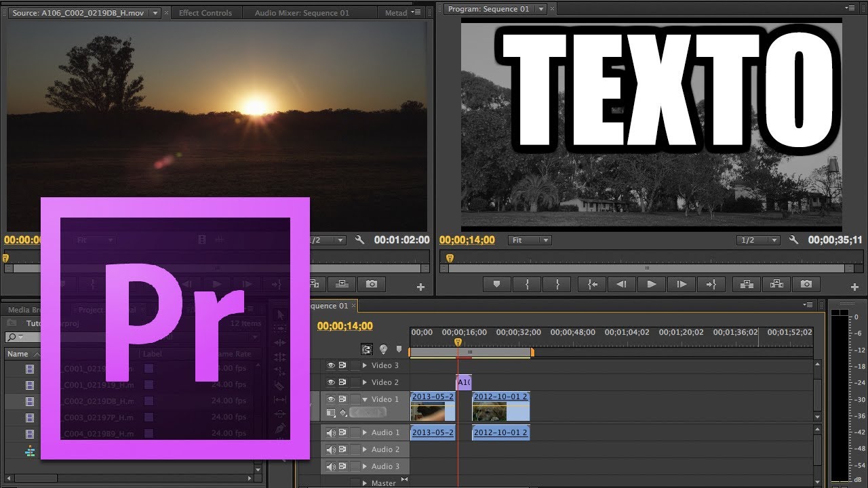
Task: Export frame with Source monitor camera icon
Action: (372, 285)
